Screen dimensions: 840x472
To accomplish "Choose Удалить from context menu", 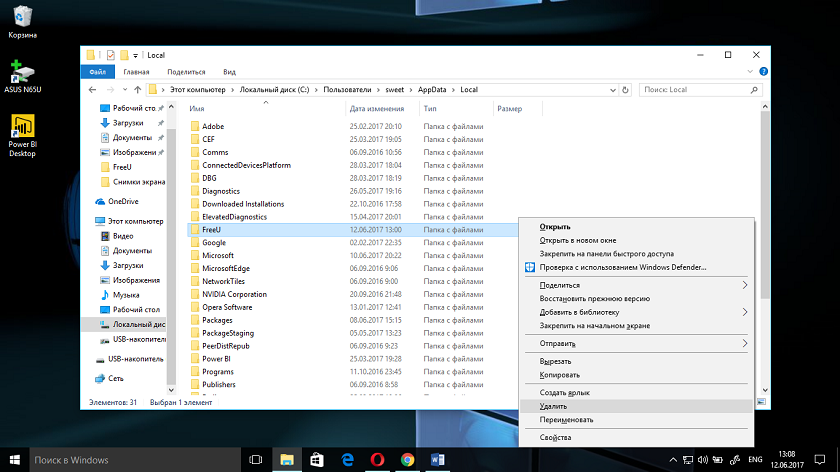I will click(636, 406).
